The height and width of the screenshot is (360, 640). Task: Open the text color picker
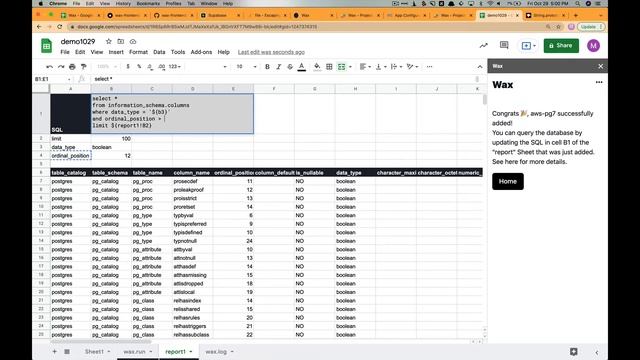(302, 67)
